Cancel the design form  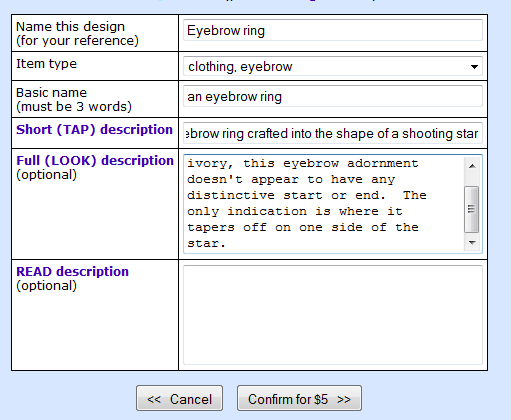tap(179, 398)
